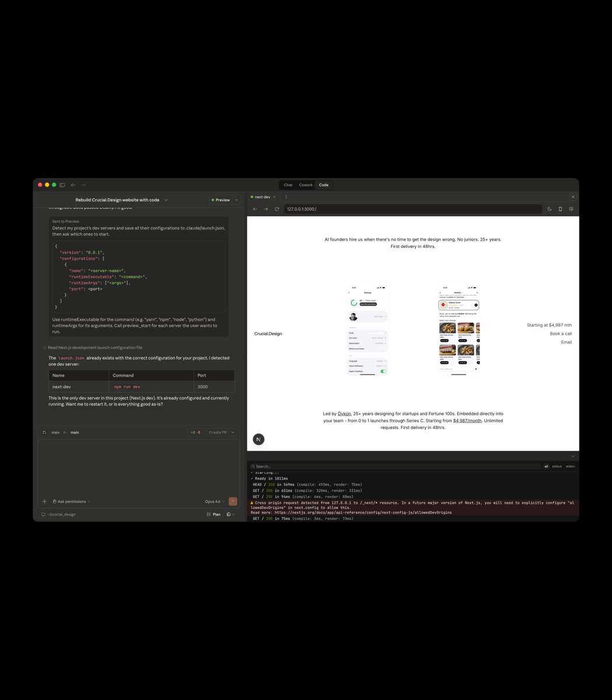This screenshot has width=612, height=700.
Task: Click the git branch icon
Action: [x=44, y=432]
